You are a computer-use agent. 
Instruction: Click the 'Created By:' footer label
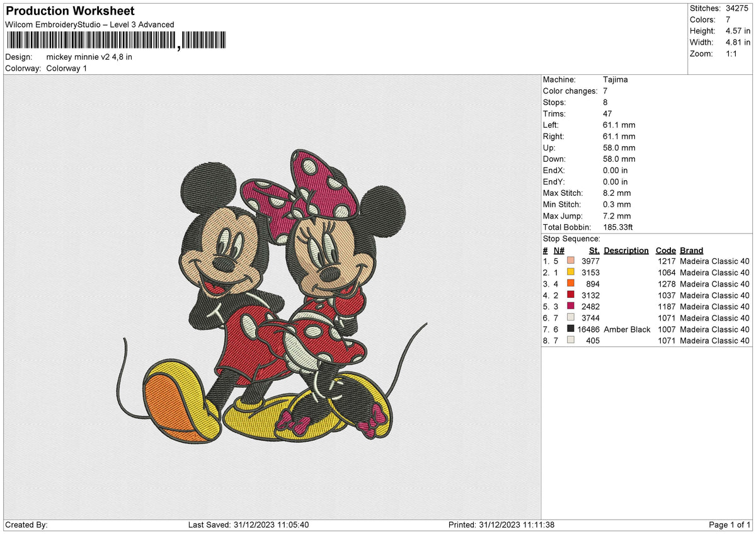(26, 525)
